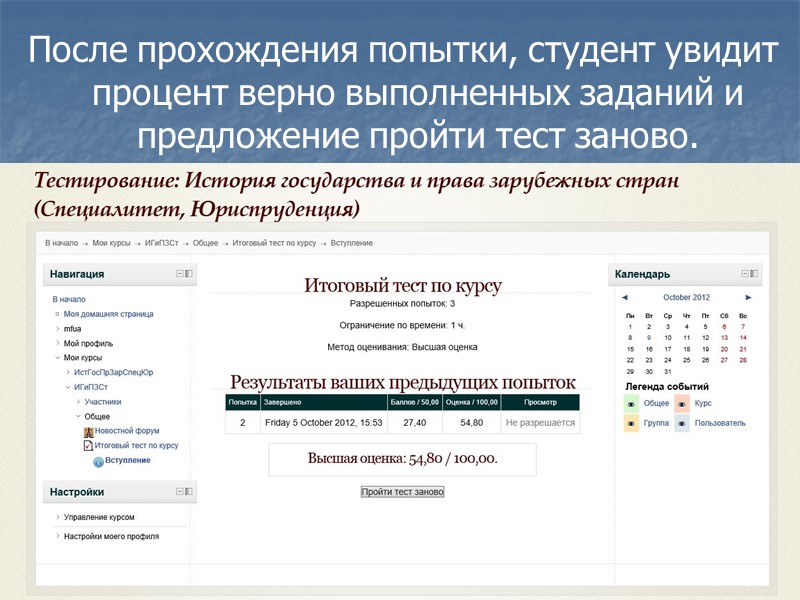This screenshot has height=600, width=800.
Task: Click the Не разрешается review cell
Action: pos(540,422)
